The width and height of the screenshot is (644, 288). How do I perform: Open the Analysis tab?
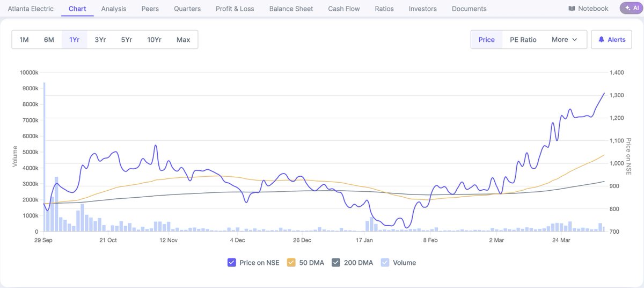pos(114,9)
